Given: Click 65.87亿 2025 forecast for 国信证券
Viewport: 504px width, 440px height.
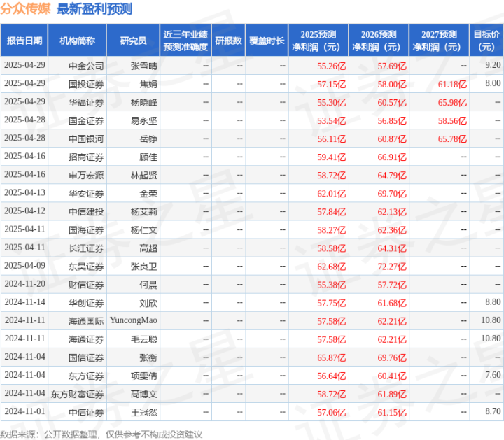Looking at the screenshot, I should point(332,357).
